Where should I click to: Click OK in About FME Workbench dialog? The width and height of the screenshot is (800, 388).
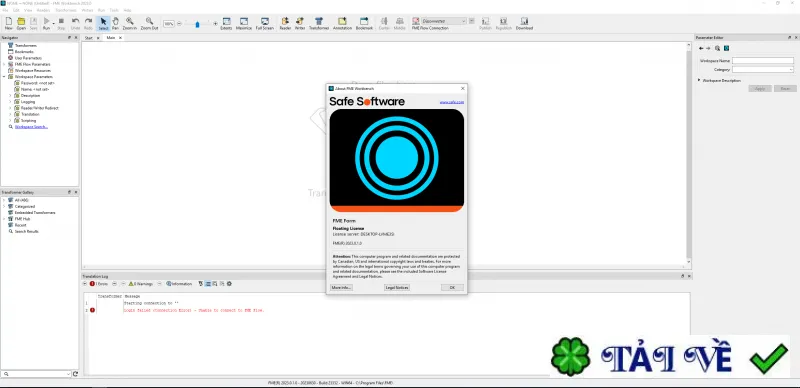[x=452, y=287]
